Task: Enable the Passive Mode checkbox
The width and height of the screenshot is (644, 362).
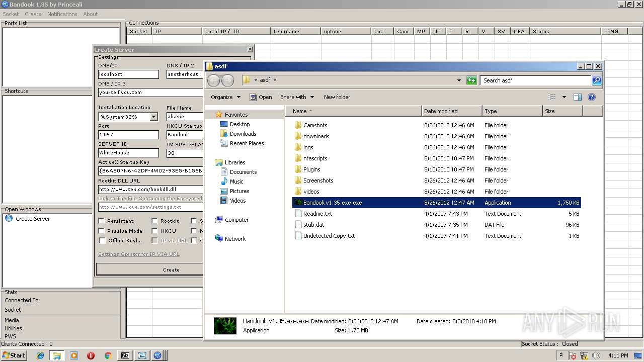Action: [x=102, y=231]
